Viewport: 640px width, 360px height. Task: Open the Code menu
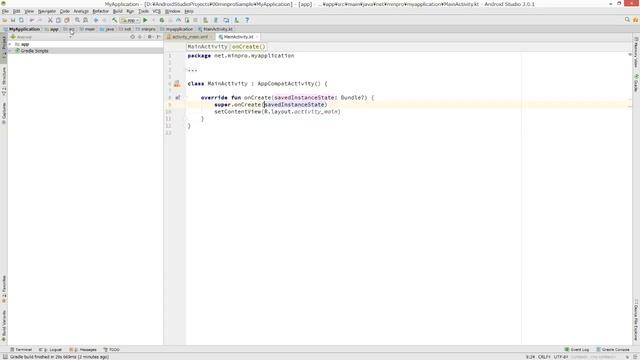(x=65, y=11)
